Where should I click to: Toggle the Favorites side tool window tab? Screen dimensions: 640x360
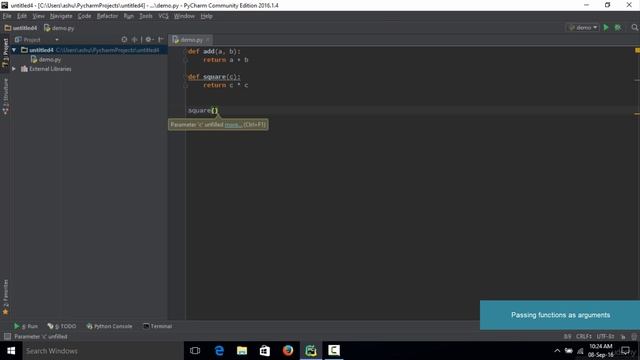click(5, 297)
